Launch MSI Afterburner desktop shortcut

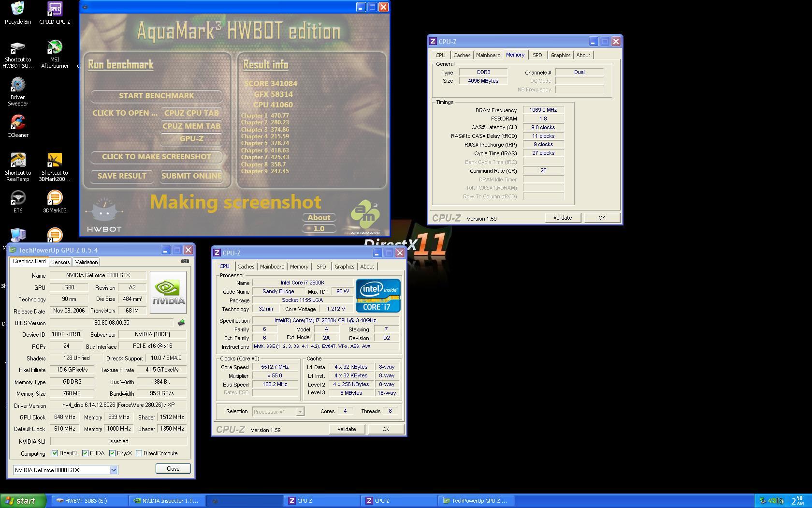[x=55, y=54]
